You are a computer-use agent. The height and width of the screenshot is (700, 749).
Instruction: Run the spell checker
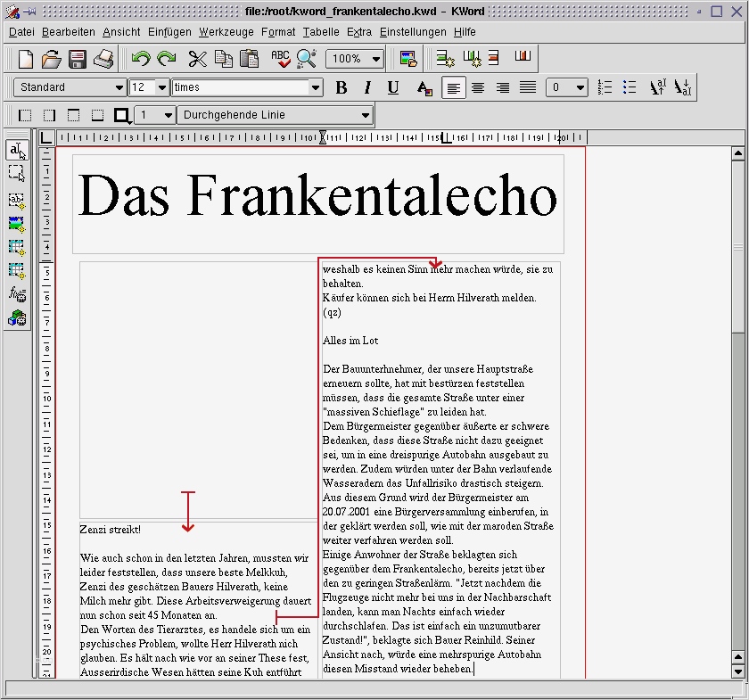(x=279, y=58)
